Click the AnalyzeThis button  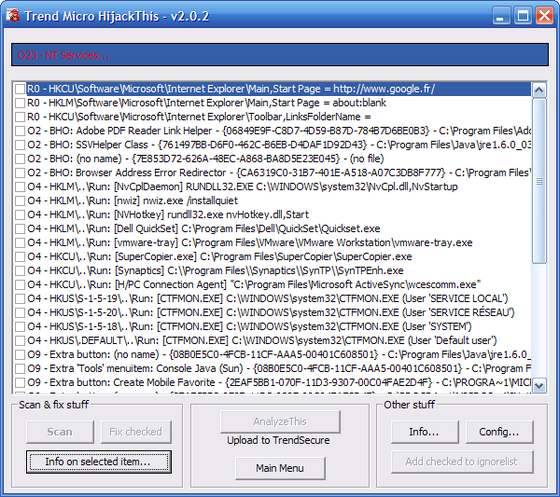click(280, 421)
